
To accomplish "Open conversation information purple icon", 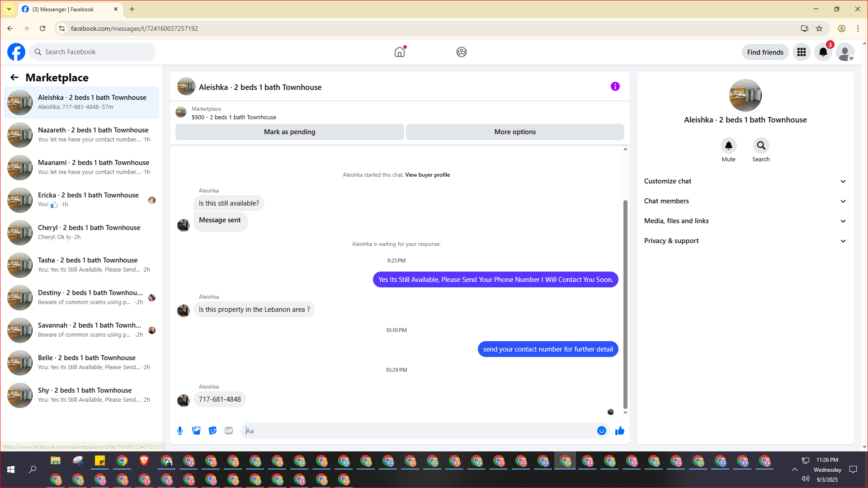I will pos(615,86).
